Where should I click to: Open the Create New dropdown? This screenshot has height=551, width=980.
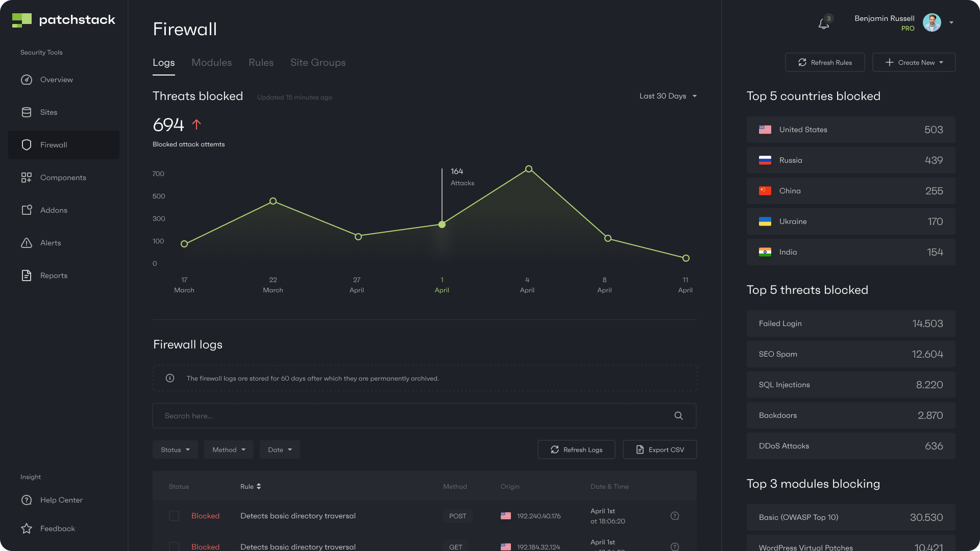pyautogui.click(x=914, y=62)
